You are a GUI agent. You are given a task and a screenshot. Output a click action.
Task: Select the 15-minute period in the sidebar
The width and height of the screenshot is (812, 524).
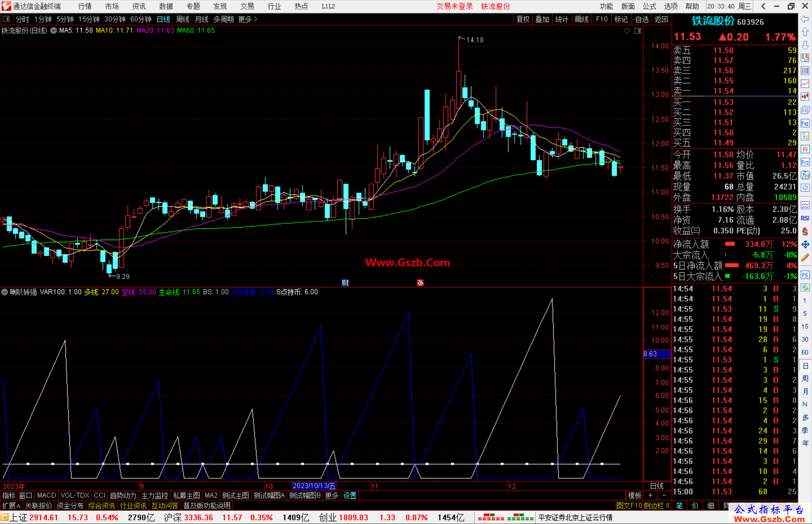pyautogui.click(x=805, y=326)
